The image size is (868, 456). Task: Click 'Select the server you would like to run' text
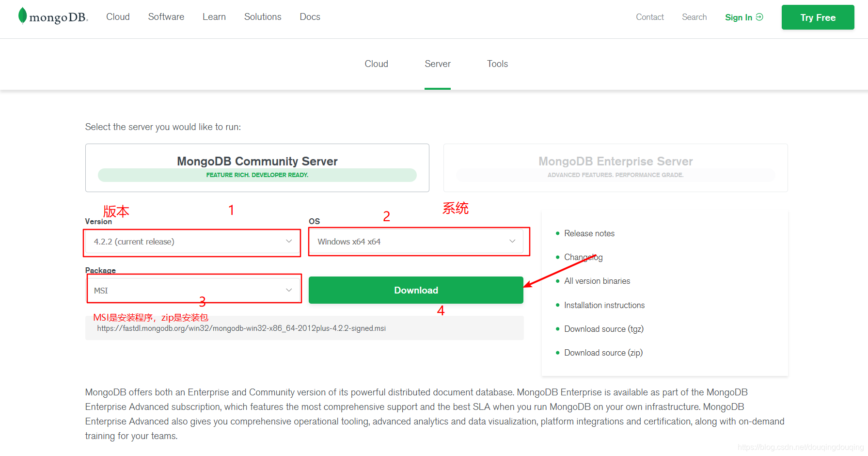(x=163, y=127)
